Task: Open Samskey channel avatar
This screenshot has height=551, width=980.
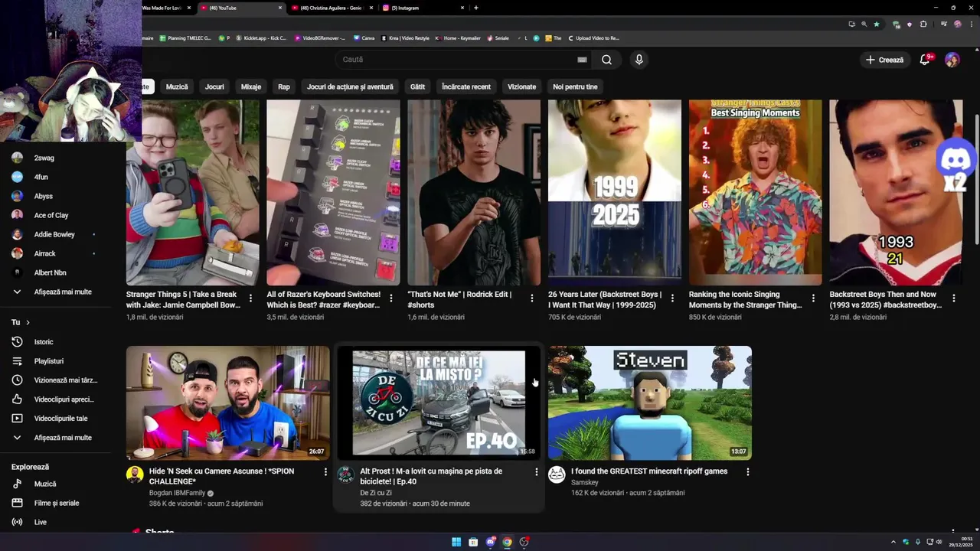Action: pos(557,474)
